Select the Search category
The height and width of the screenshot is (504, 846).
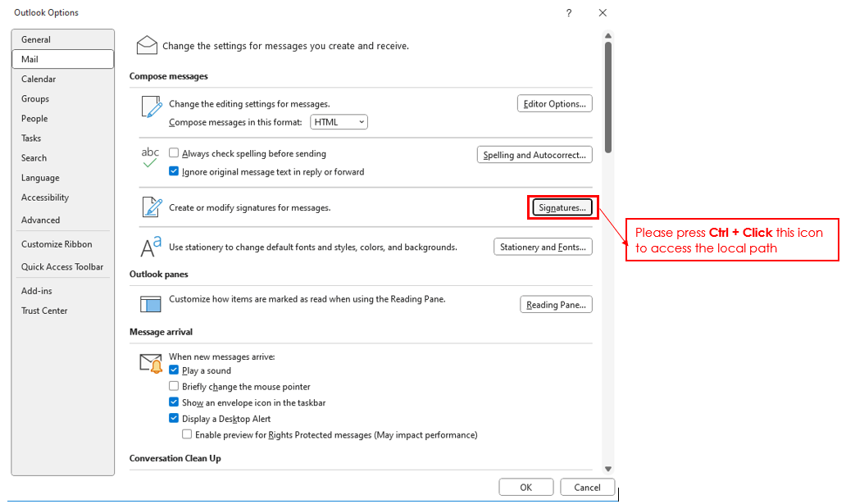click(x=62, y=158)
